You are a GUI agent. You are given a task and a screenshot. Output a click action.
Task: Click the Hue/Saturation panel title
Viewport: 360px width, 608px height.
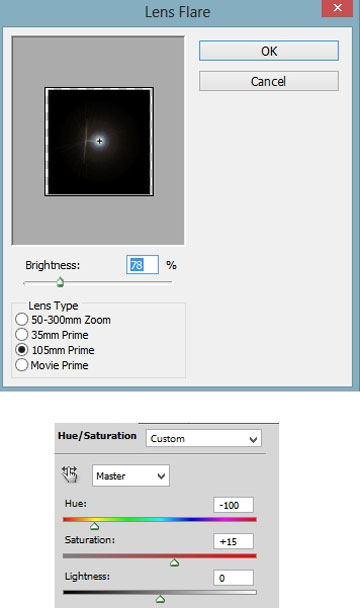pyautogui.click(x=97, y=436)
